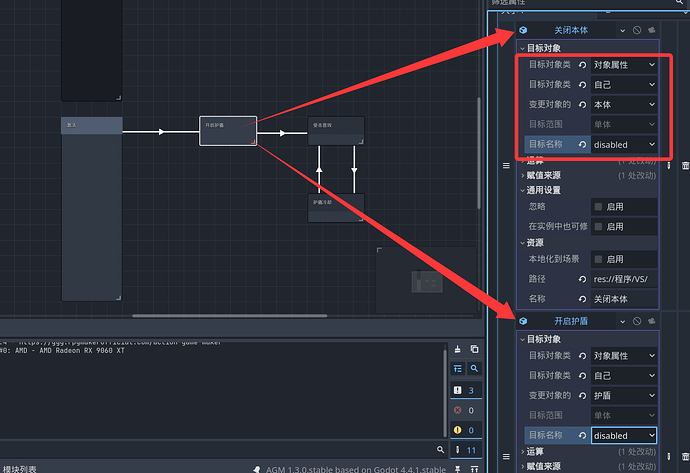
Task: Click the trash icon next to the 关闭本体 entry
Action: click(685, 165)
